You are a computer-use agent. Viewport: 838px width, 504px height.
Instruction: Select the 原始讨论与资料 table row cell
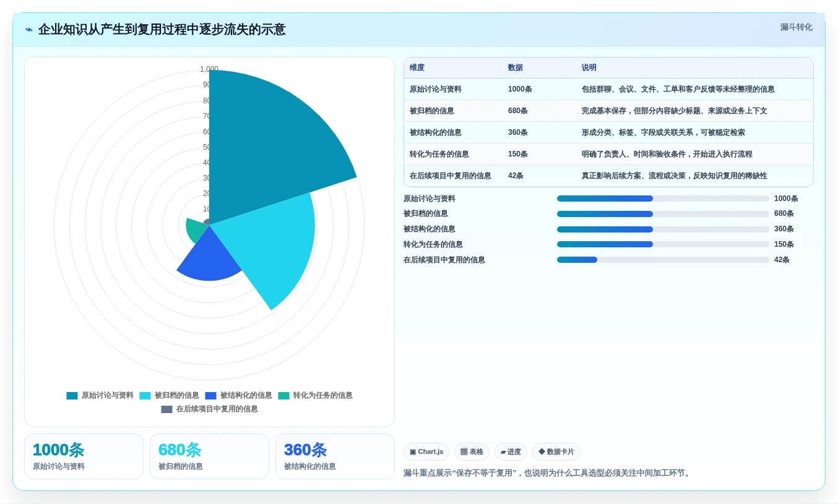click(x=436, y=90)
